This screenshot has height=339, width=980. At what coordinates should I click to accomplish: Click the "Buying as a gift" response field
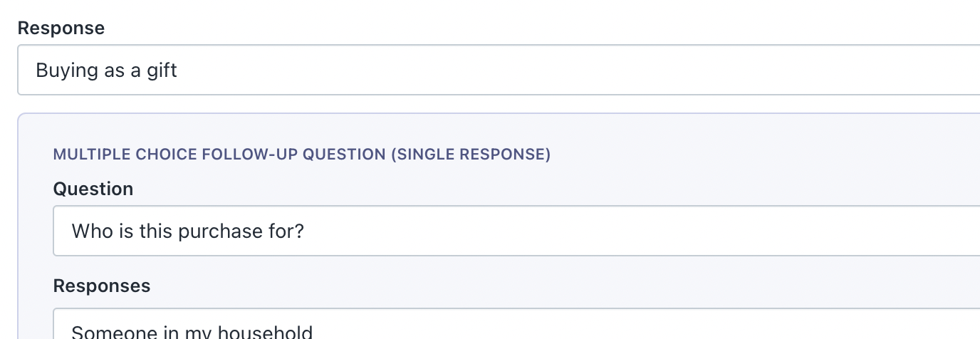(499, 71)
